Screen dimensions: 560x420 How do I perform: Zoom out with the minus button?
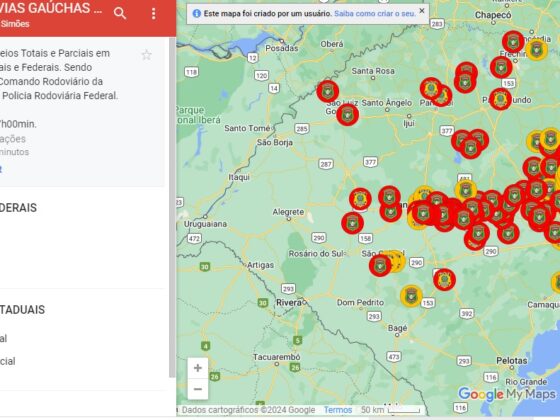[x=198, y=389]
